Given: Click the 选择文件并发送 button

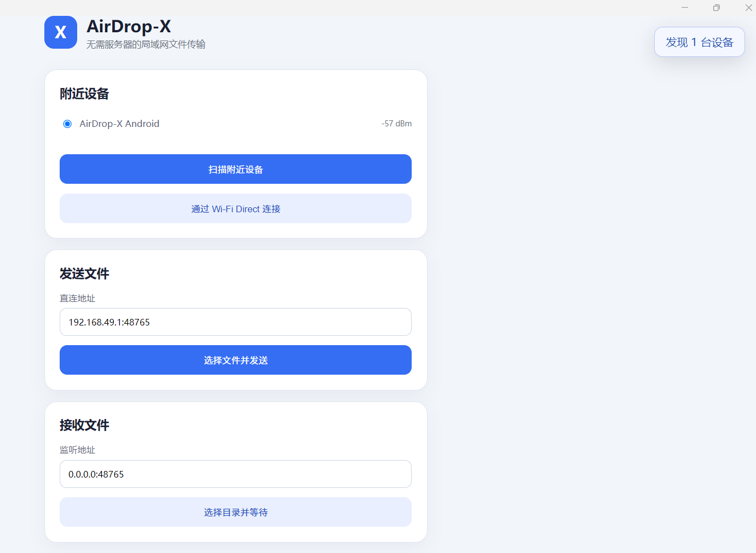Looking at the screenshot, I should click(235, 360).
